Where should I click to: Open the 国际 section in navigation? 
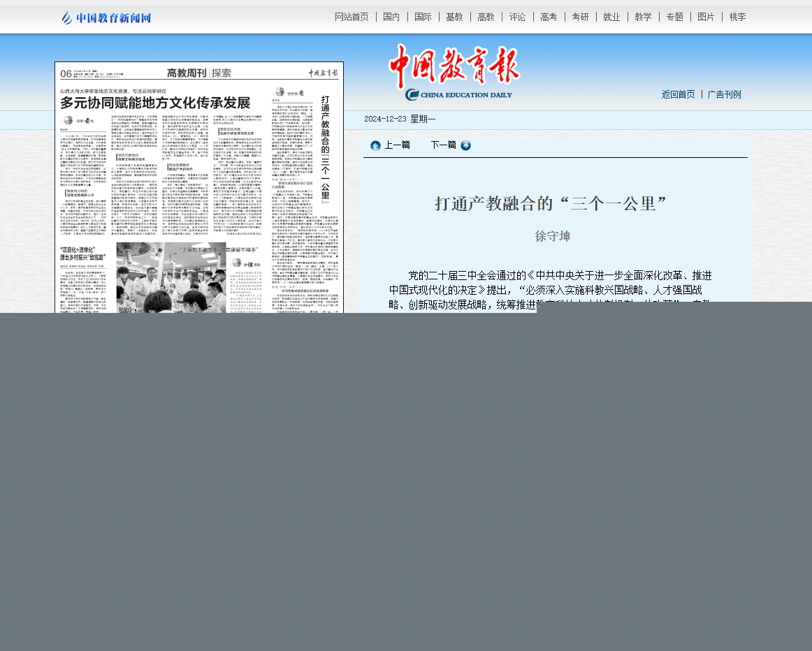coord(423,17)
